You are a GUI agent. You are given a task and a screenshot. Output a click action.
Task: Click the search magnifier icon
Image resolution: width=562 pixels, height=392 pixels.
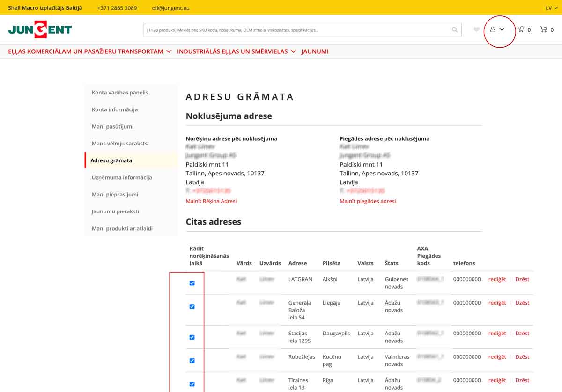[x=454, y=30]
